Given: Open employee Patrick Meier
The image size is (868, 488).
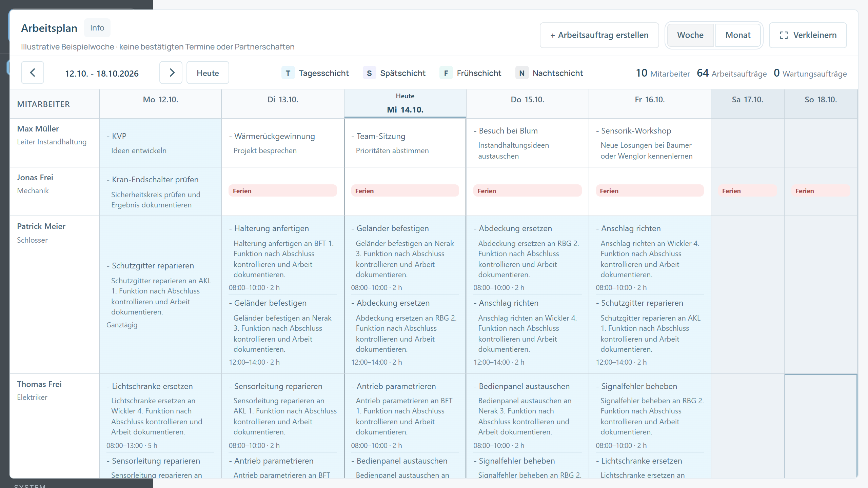Looking at the screenshot, I should click(x=41, y=226).
